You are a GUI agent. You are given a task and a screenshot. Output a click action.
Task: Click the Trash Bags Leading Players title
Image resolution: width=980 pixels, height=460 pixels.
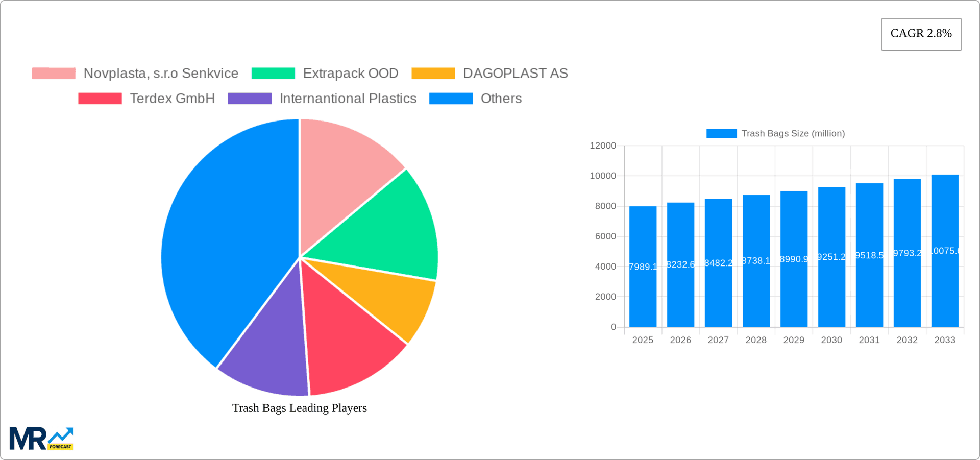pyautogui.click(x=299, y=408)
